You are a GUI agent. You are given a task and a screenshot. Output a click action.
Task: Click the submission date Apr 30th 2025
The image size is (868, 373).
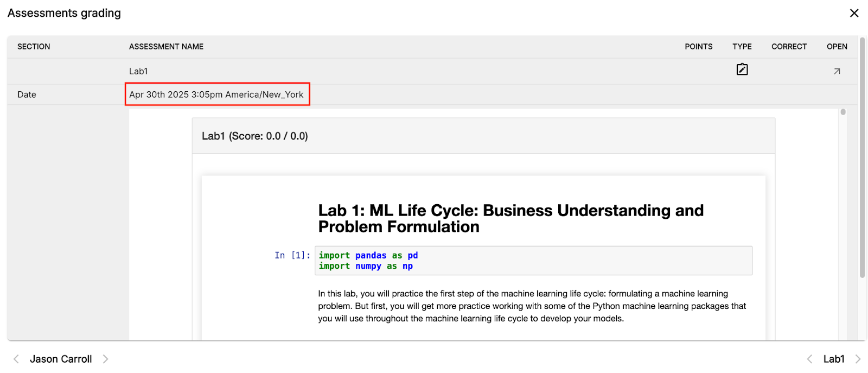pyautogui.click(x=216, y=94)
